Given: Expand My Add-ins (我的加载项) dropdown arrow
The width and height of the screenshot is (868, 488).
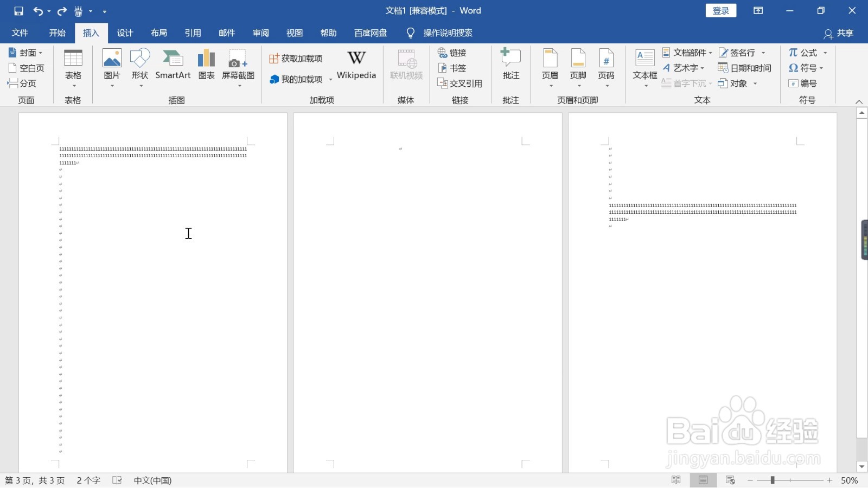Looking at the screenshot, I should (330, 79).
